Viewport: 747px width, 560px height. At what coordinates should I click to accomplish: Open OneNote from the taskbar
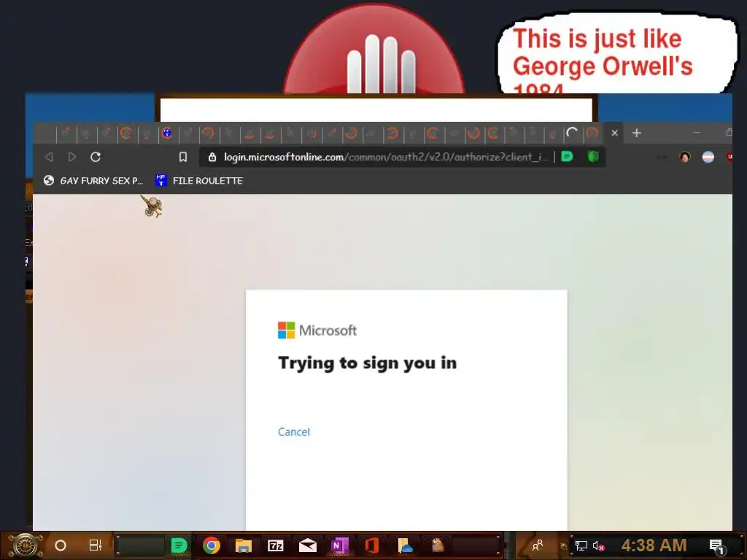click(340, 545)
